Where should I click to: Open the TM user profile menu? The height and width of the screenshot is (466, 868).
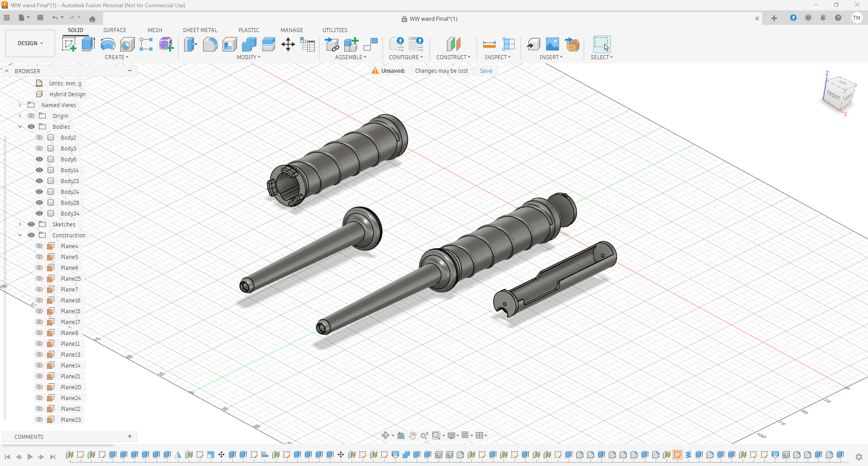point(857,18)
